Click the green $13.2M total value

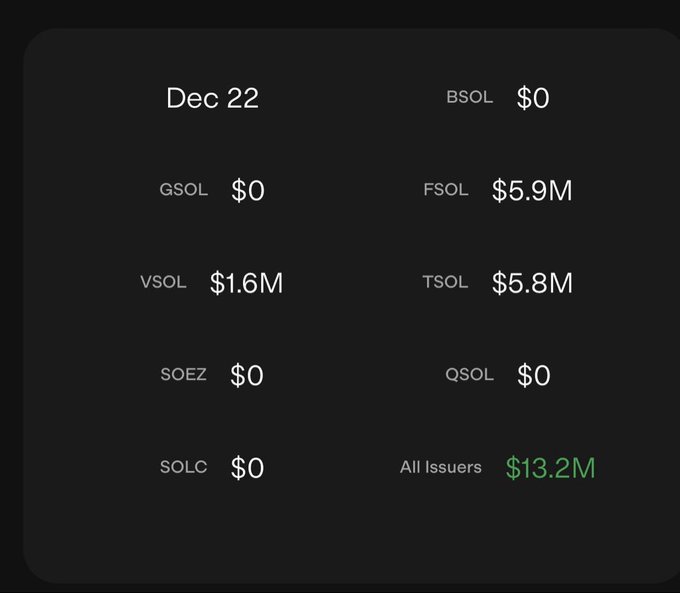point(550,468)
